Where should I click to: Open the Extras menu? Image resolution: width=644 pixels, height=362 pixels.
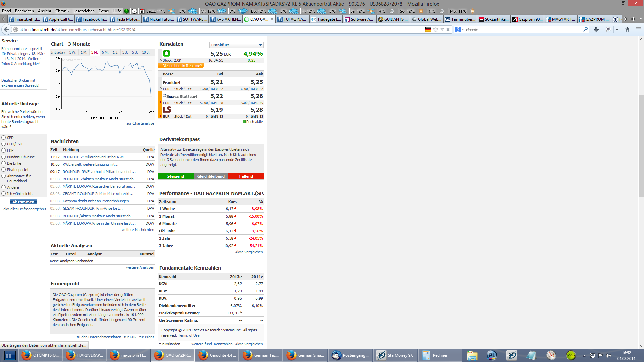pyautogui.click(x=103, y=11)
